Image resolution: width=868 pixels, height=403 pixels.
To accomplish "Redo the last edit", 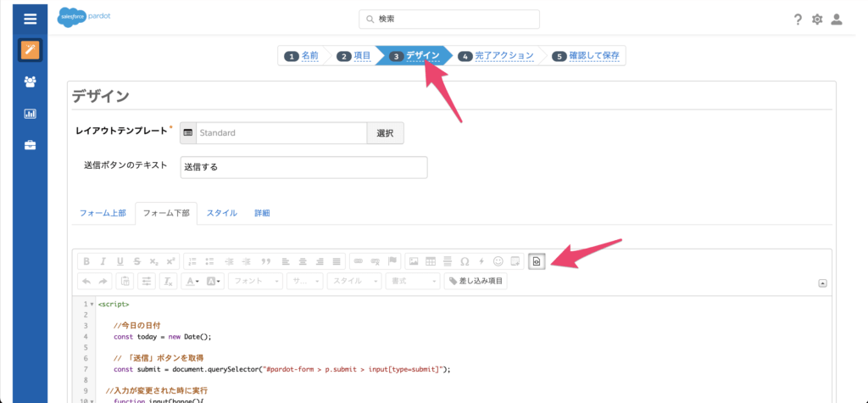I will click(x=103, y=282).
